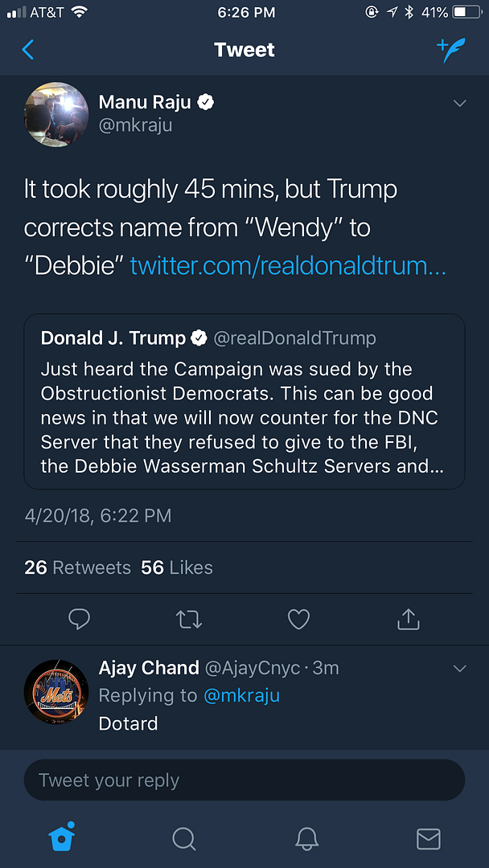This screenshot has height=868, width=489.
Task: Retweet the Manu Raju tweet
Action: point(189,619)
